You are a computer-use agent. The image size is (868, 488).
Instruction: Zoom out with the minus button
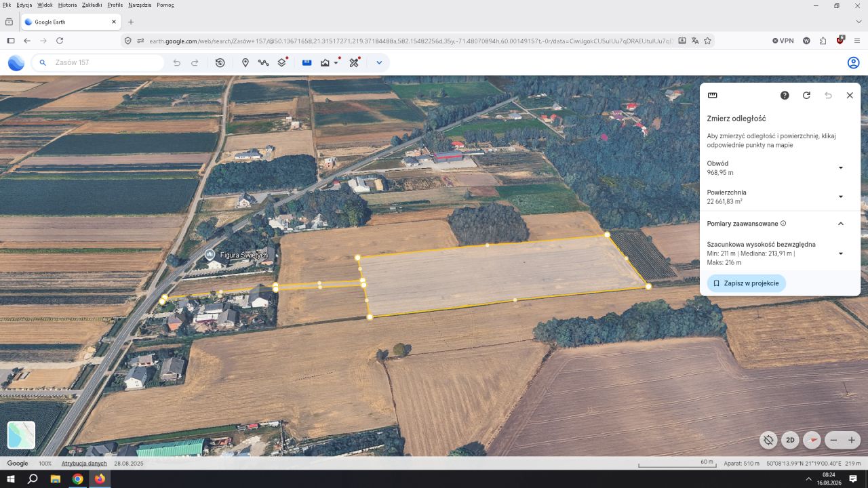pyautogui.click(x=834, y=440)
